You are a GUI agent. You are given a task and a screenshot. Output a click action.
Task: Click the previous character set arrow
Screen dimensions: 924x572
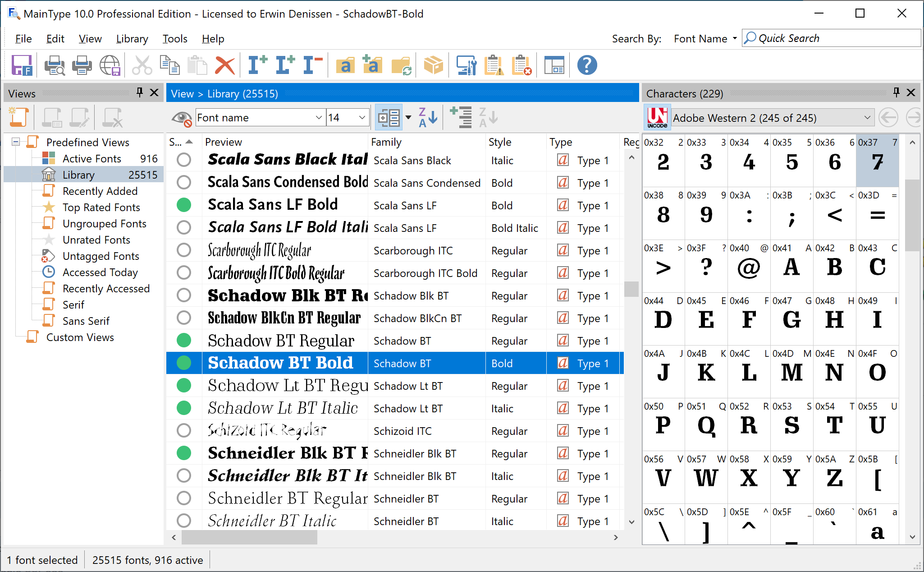pyautogui.click(x=888, y=118)
